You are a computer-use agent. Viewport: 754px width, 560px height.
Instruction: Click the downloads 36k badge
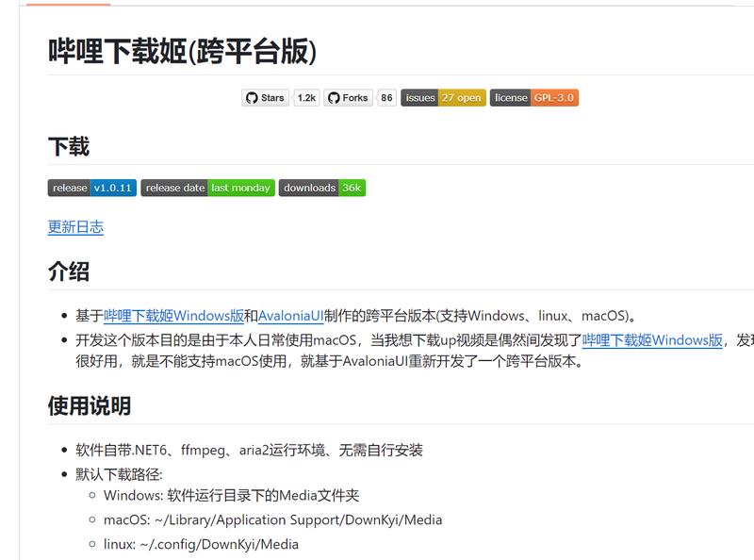322,188
